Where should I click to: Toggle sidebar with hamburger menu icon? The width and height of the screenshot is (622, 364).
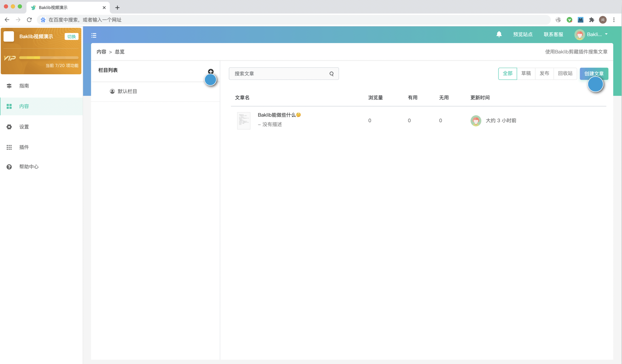tap(94, 35)
